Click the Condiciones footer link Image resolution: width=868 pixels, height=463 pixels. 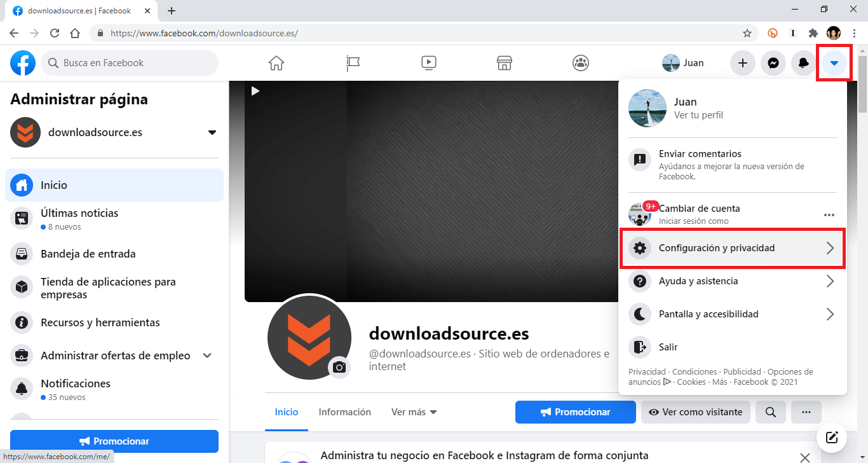click(x=695, y=372)
